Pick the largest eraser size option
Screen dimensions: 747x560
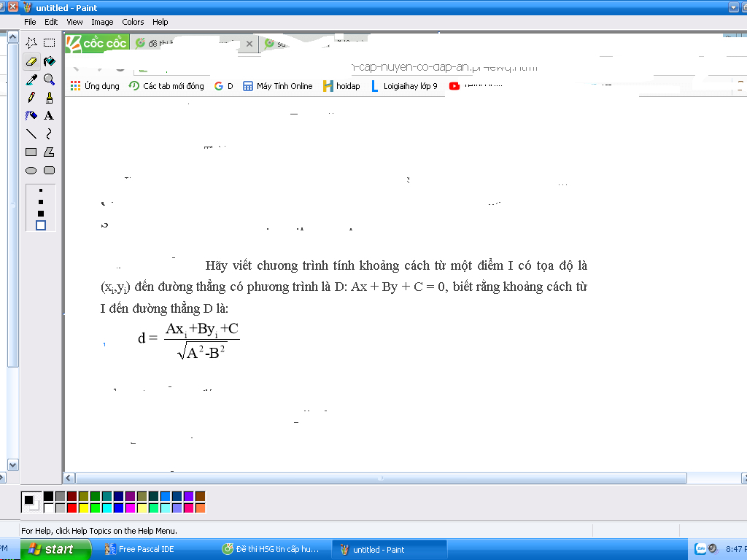pos(41,225)
